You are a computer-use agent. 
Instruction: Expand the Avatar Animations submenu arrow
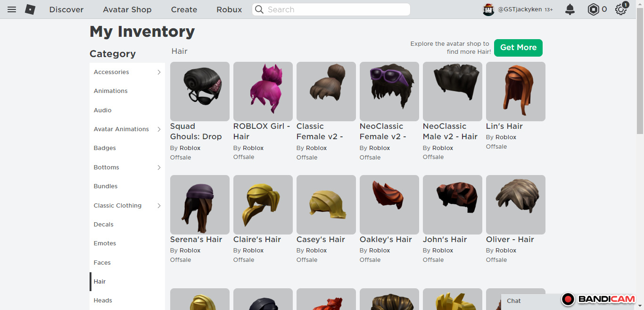pyautogui.click(x=159, y=129)
